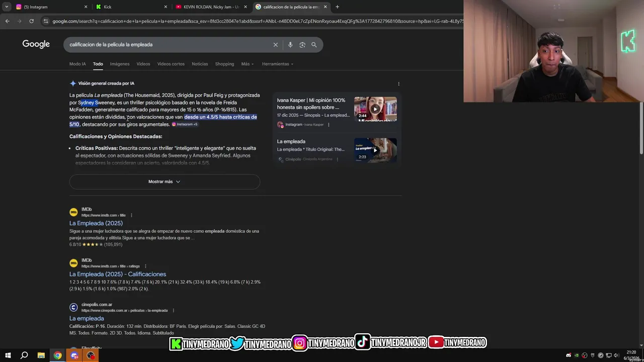Image resolution: width=644 pixels, height=362 pixels.
Task: Open the Instagram +5 sources chip
Action: click(185, 124)
